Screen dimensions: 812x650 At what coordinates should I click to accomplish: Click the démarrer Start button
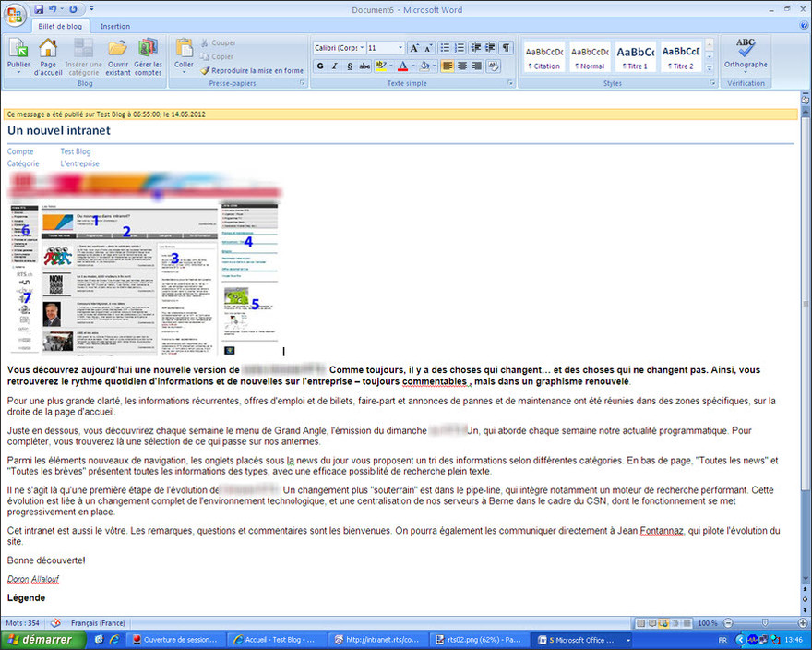click(42, 639)
